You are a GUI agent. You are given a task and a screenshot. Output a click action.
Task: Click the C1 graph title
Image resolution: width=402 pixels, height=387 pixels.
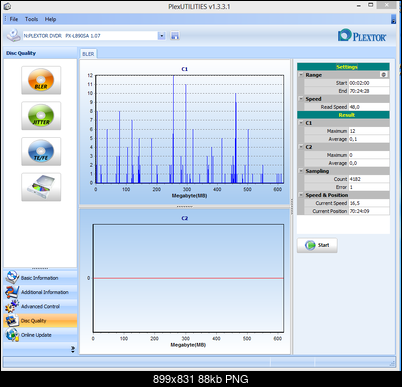point(184,69)
